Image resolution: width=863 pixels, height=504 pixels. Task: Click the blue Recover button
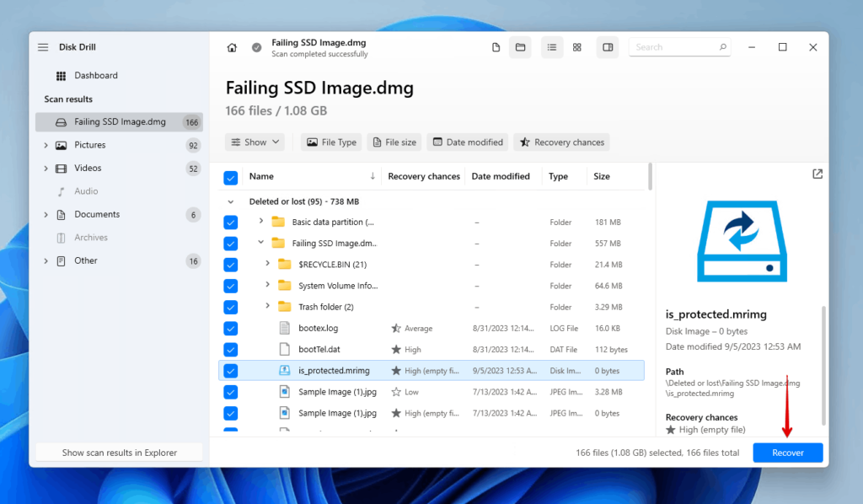[x=788, y=453]
